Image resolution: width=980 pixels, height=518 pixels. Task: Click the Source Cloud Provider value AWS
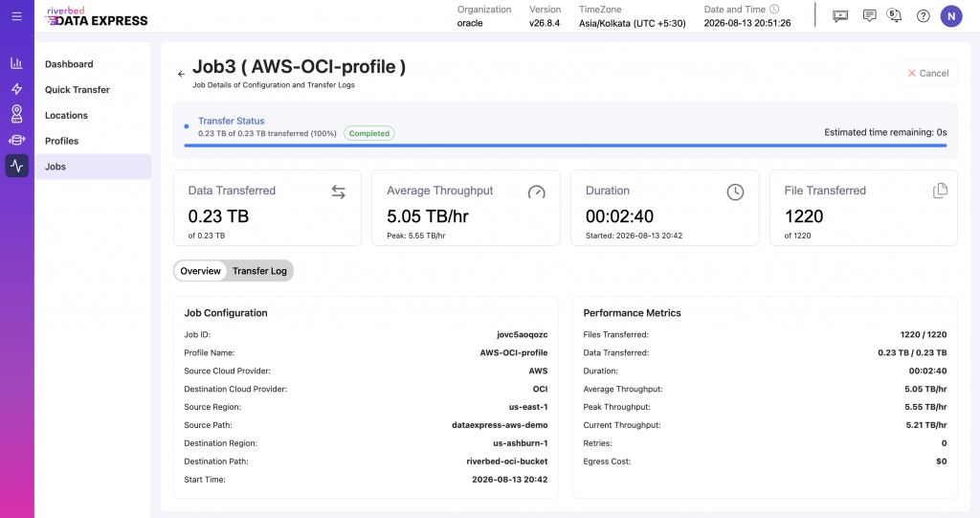[x=538, y=371]
